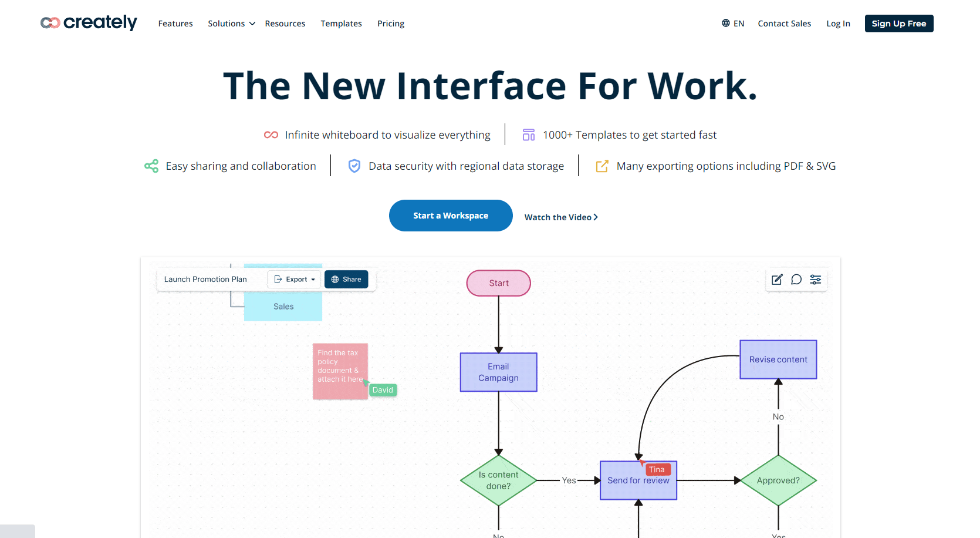This screenshot has height=538, width=980.
Task: Expand the Solutions dropdown
Action: [231, 23]
